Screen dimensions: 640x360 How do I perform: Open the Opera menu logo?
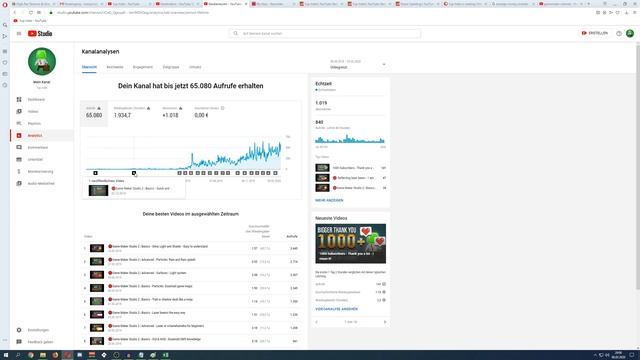(x=5, y=4)
